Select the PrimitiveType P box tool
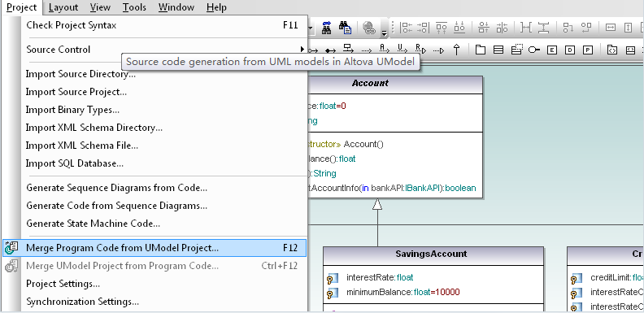 click(x=588, y=50)
